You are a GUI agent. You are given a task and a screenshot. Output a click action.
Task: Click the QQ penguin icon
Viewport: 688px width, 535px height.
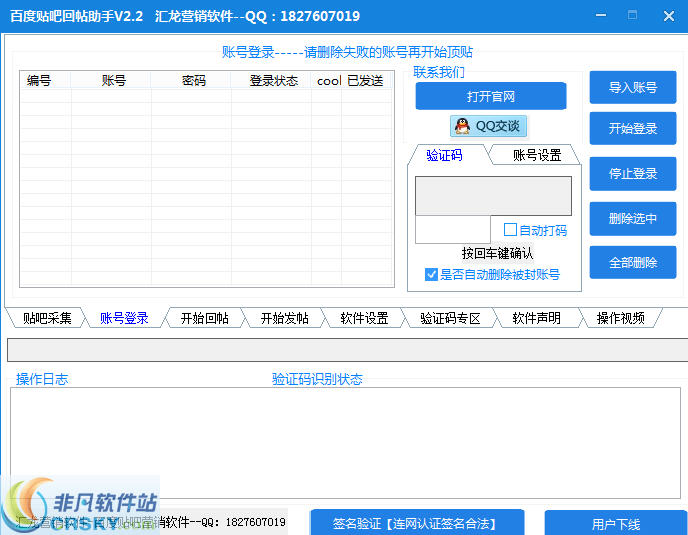(462, 126)
